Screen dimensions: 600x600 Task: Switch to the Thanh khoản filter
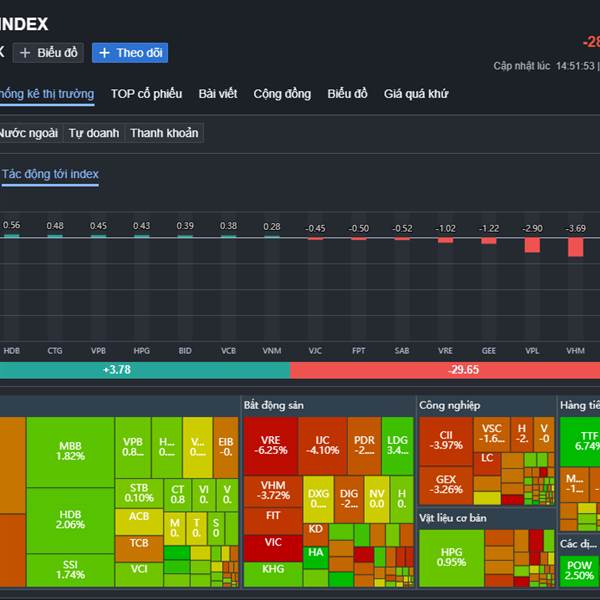tap(164, 133)
